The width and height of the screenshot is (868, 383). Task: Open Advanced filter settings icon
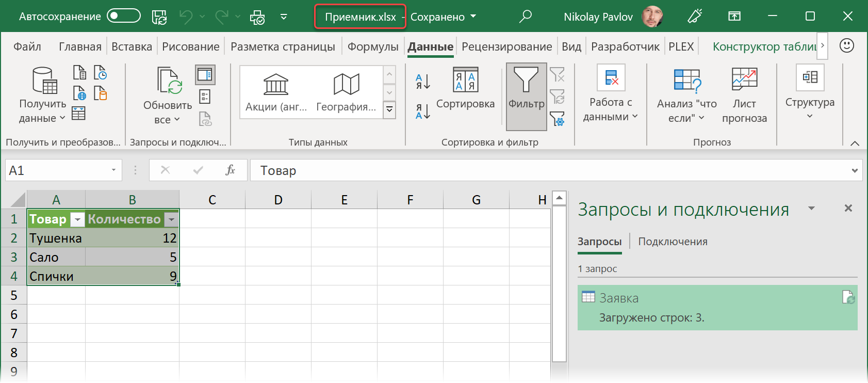557,119
